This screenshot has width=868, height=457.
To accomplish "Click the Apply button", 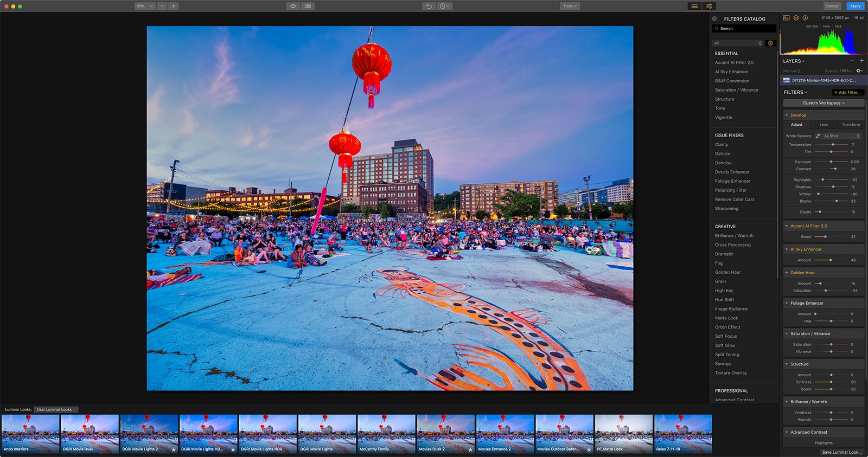I will pos(856,6).
